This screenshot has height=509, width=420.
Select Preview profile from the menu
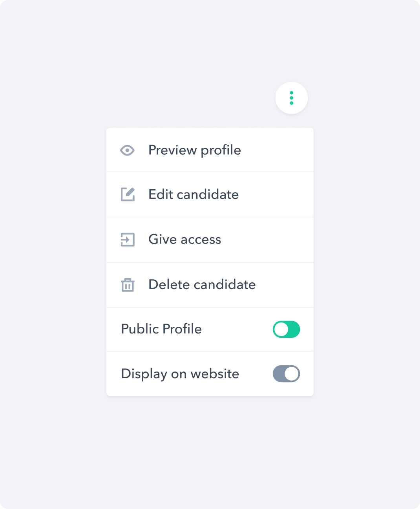pyautogui.click(x=195, y=150)
